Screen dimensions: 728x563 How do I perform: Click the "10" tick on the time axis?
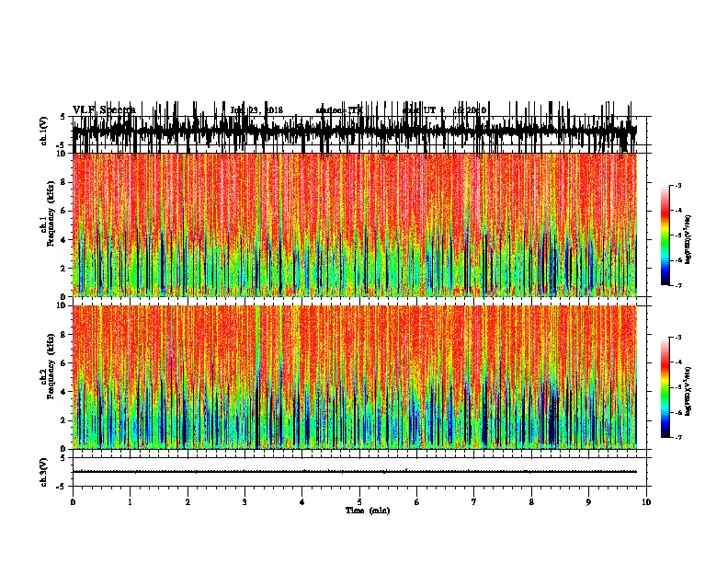pyautogui.click(x=646, y=502)
